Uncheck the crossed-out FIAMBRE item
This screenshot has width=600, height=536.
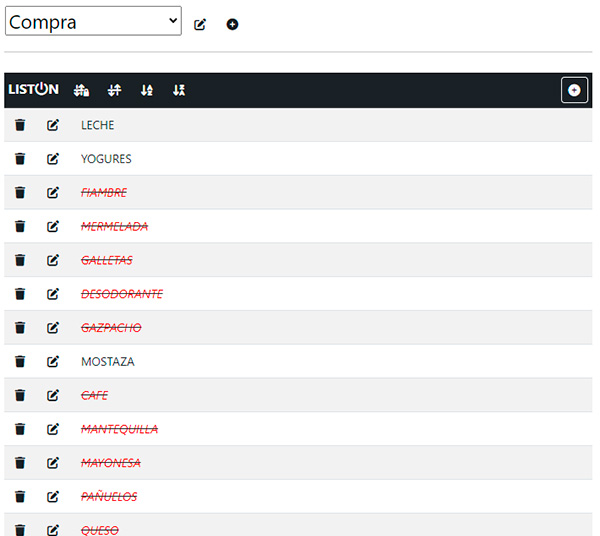coord(104,192)
